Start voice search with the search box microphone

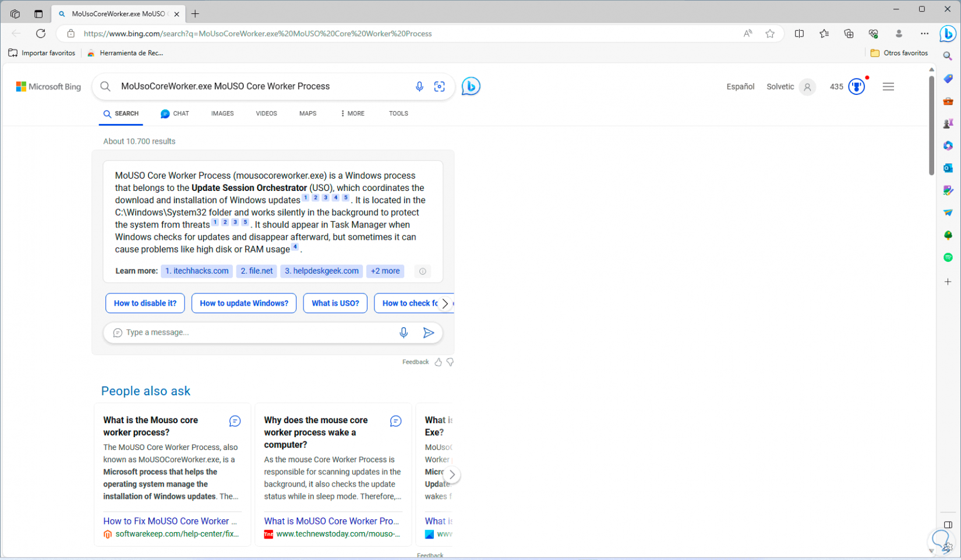pos(419,87)
